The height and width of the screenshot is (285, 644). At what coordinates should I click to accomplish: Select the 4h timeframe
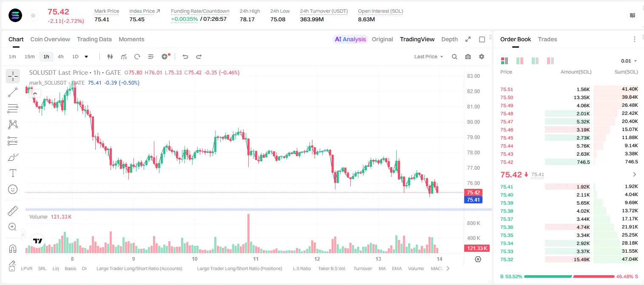[x=60, y=57]
